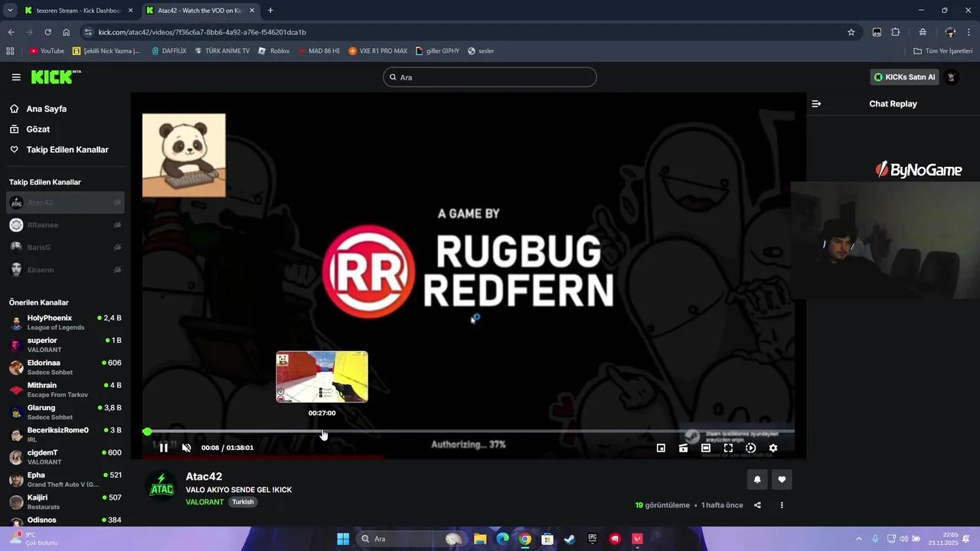Open playback speed control icon
This screenshot has height=551, width=980.
pos(750,448)
